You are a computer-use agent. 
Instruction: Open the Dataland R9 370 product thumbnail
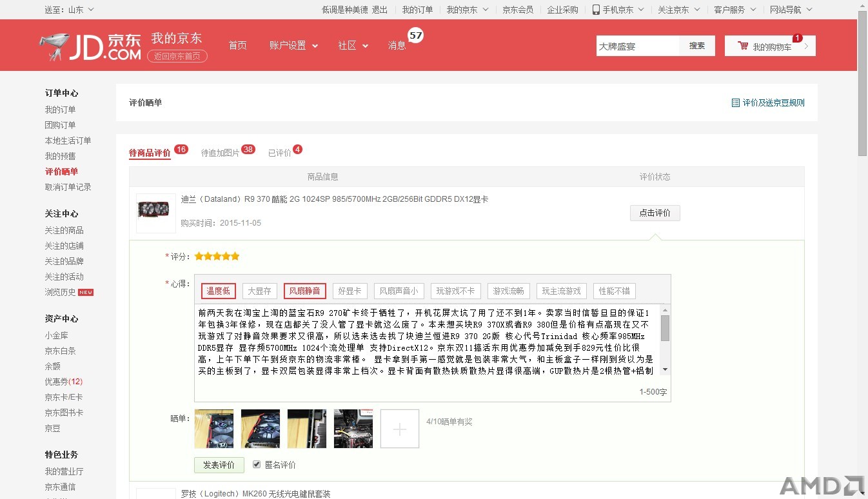(x=156, y=212)
